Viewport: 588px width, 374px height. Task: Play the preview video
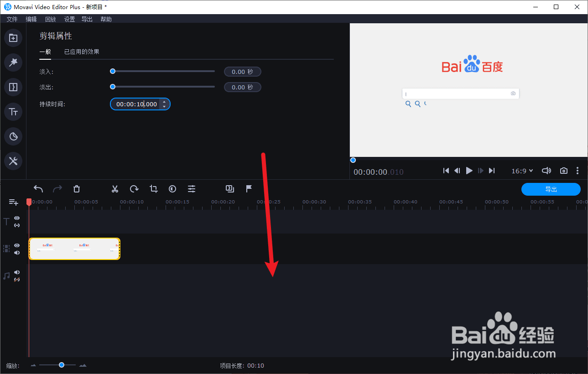point(469,171)
